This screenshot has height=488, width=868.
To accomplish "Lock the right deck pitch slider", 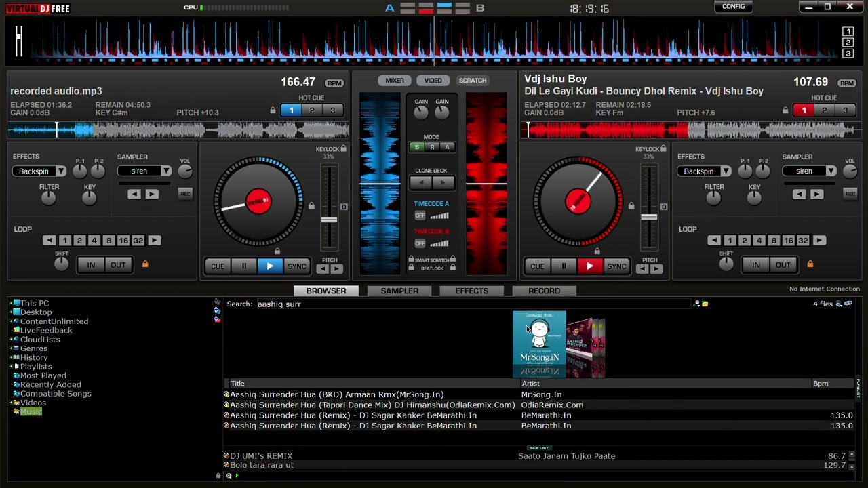I will [631, 206].
